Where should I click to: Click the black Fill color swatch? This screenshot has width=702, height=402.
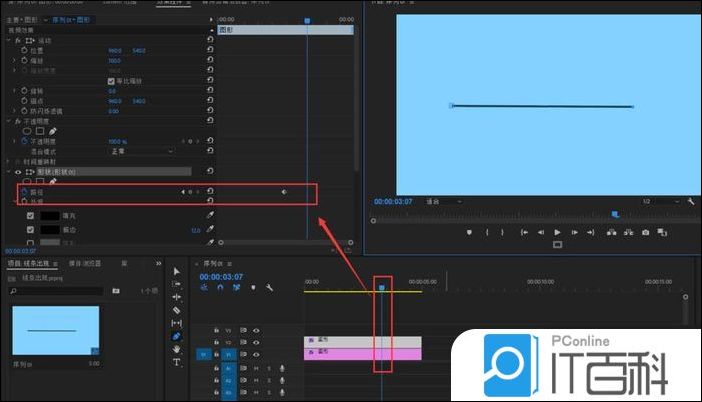point(50,214)
